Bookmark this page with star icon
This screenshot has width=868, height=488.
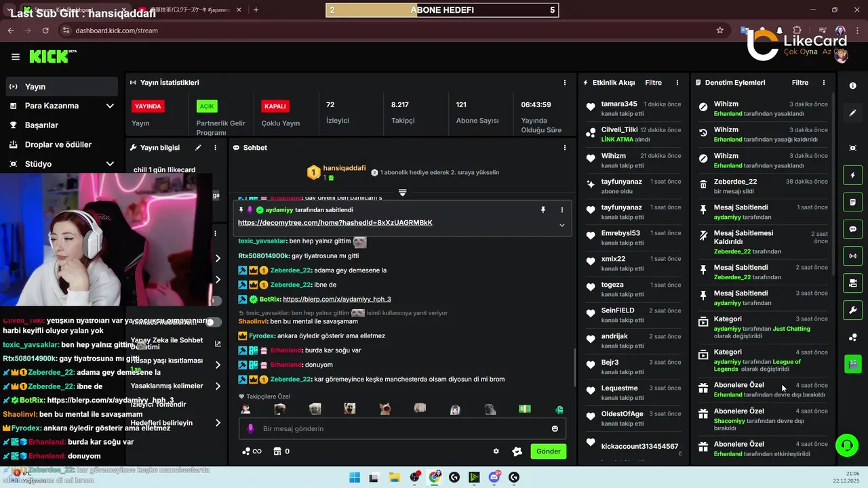(x=719, y=30)
